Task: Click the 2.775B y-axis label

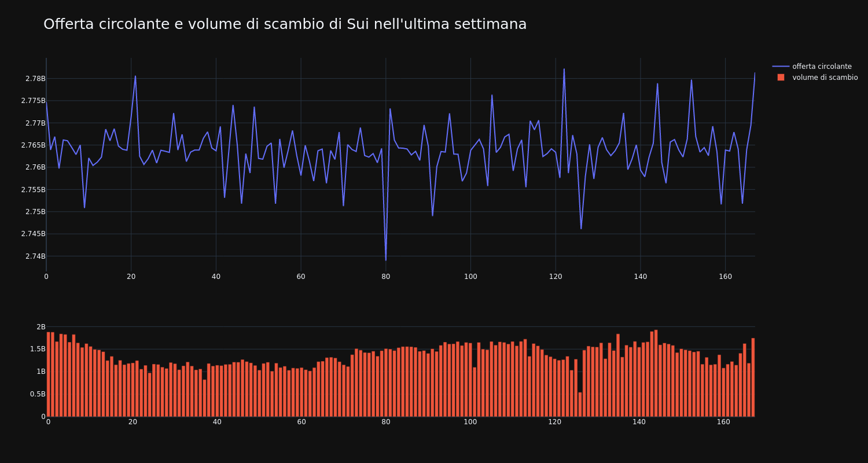Action: [33, 101]
